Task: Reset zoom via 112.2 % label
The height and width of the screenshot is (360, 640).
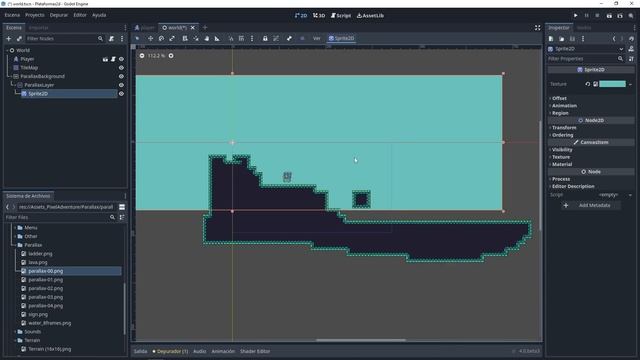Action: (156, 56)
